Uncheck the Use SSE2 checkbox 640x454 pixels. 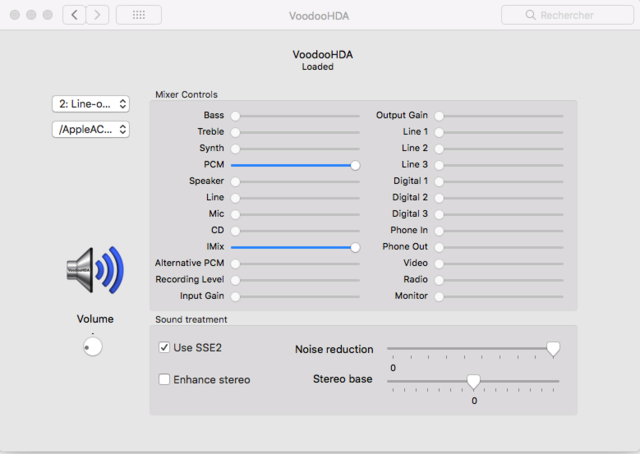(164, 347)
